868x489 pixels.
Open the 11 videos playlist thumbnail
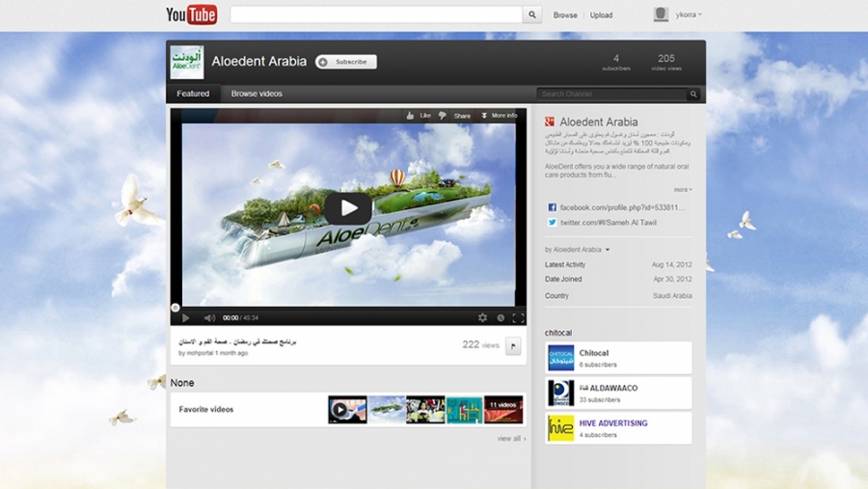pos(503,409)
